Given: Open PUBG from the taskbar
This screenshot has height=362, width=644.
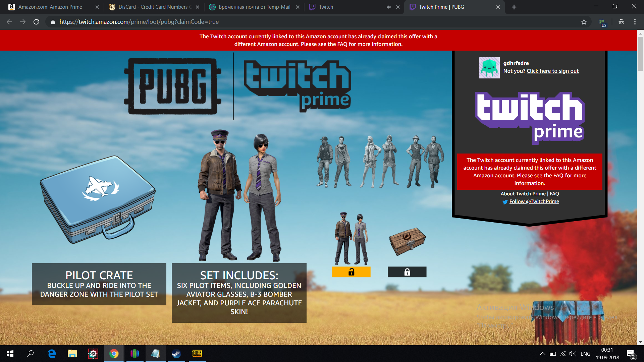Looking at the screenshot, I should coord(197,354).
